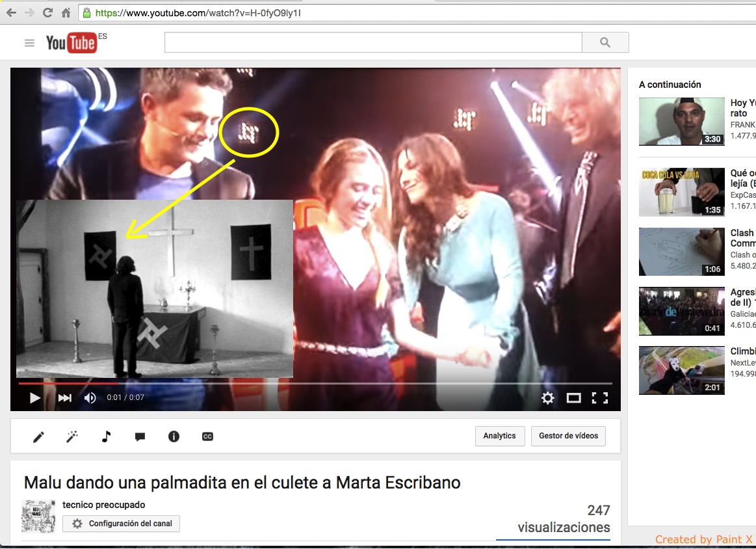Click the search magnifier button
756x549 pixels.
(605, 43)
